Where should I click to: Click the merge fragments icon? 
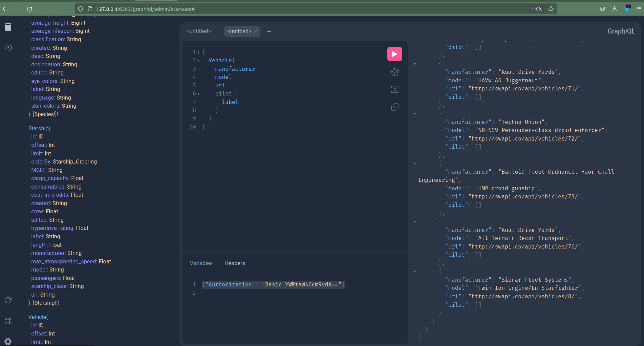394,89
